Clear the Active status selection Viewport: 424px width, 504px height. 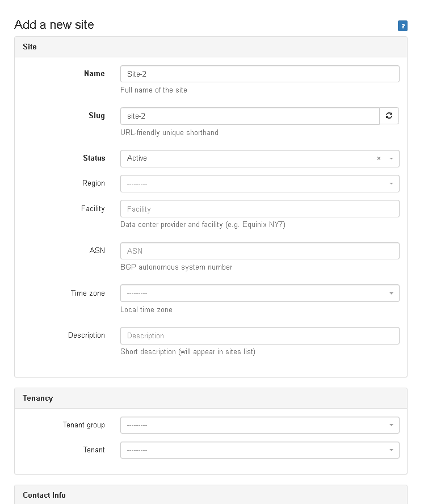tap(379, 158)
